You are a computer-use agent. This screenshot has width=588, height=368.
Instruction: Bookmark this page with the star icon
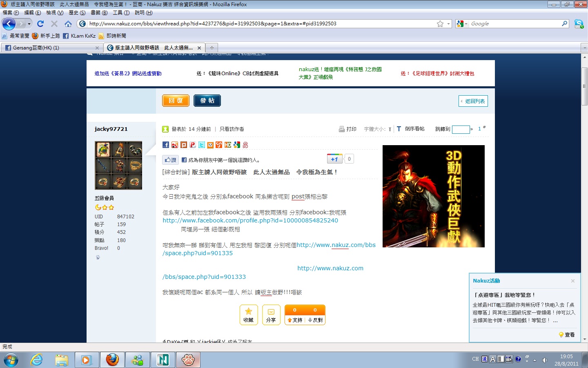click(x=440, y=24)
